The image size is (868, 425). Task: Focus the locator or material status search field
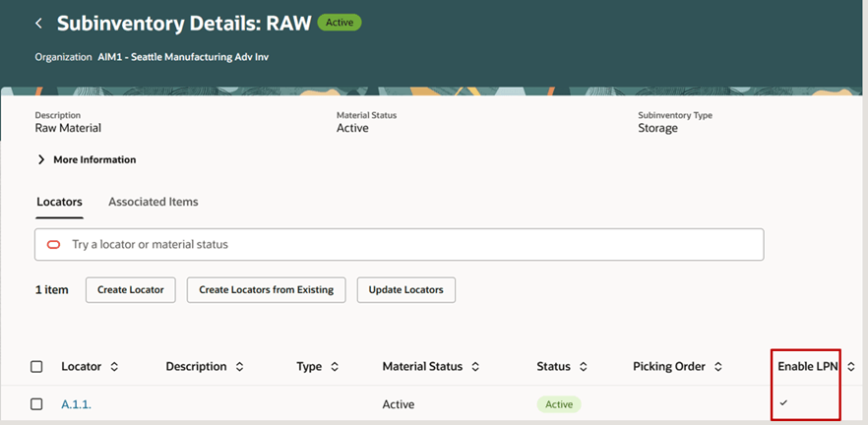(x=400, y=245)
